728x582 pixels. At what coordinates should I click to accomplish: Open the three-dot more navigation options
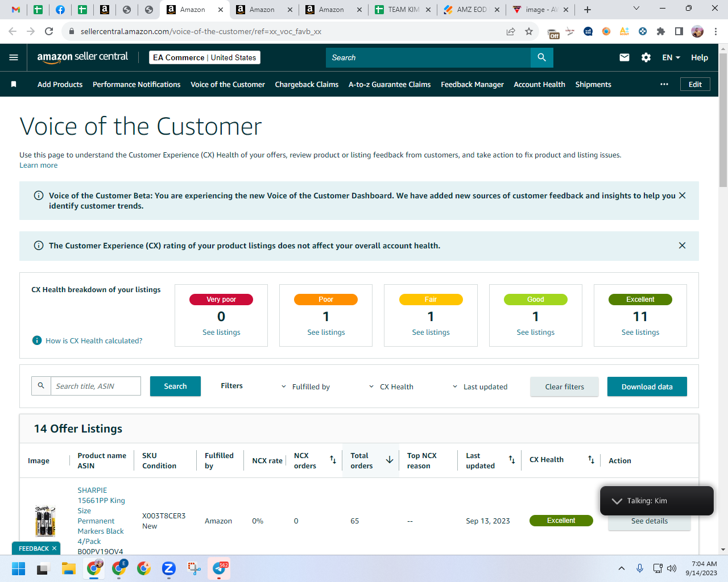pyautogui.click(x=664, y=84)
